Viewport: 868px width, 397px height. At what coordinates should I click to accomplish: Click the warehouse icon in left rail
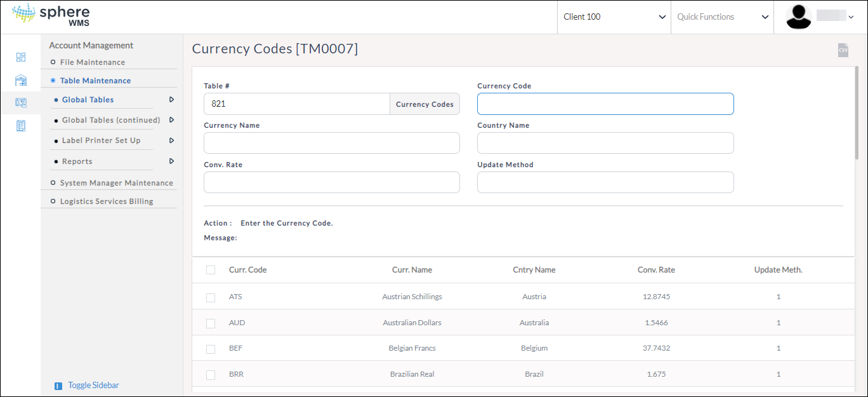(21, 80)
